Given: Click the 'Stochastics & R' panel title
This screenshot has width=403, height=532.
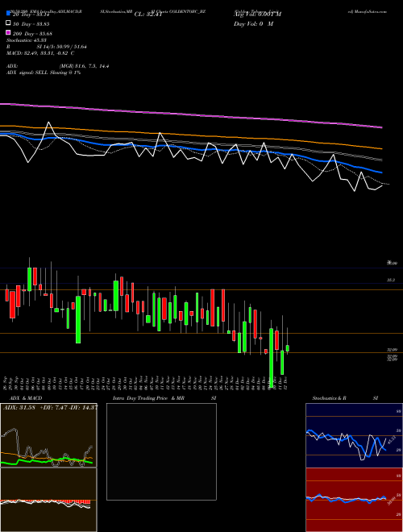Looking at the screenshot, I should (x=330, y=398).
